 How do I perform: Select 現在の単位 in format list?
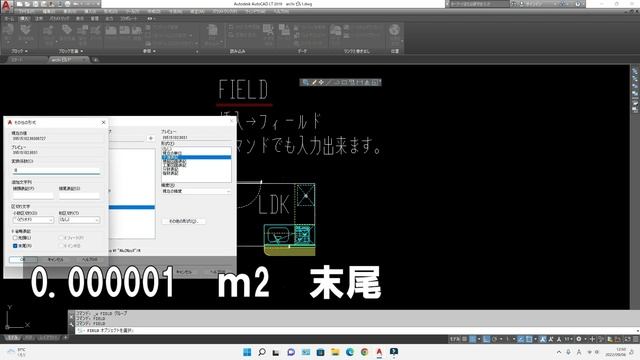click(172, 153)
